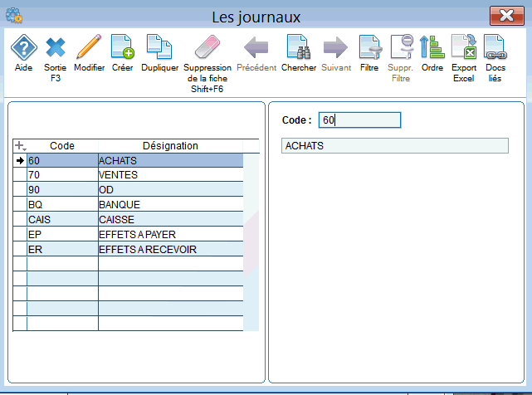Image resolution: width=532 pixels, height=395 pixels.
Task: Expand the grid plus-sign column selector
Action: 21,145
